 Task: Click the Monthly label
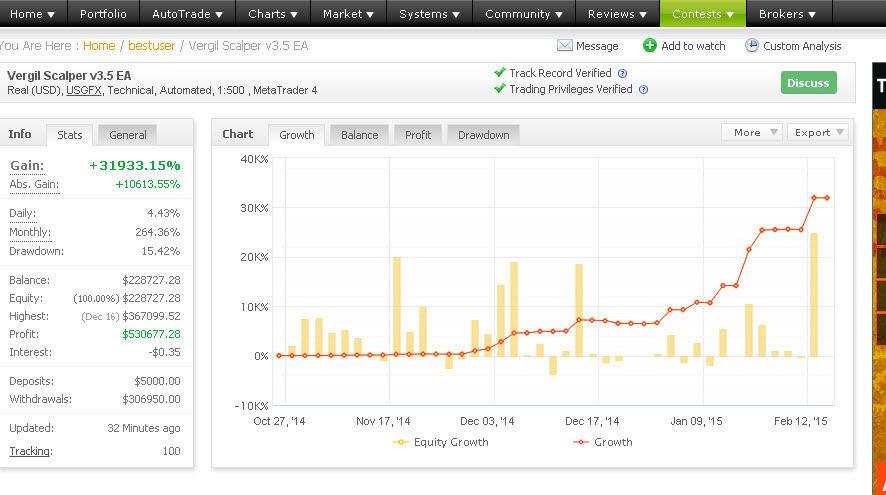(30, 232)
